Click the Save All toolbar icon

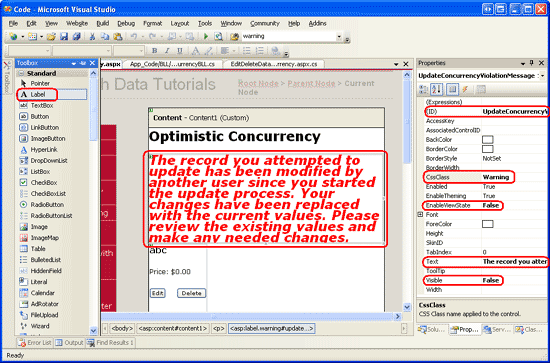tap(77, 36)
